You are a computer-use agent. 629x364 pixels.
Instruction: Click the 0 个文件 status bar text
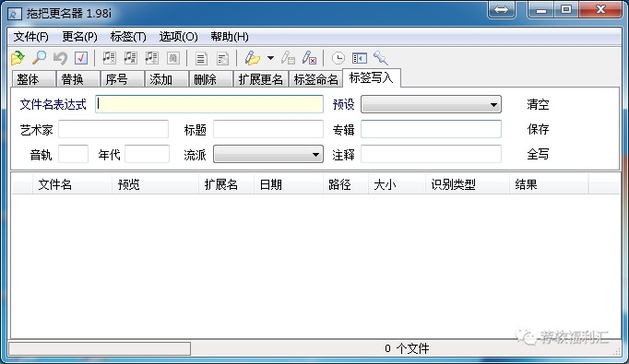tap(407, 348)
